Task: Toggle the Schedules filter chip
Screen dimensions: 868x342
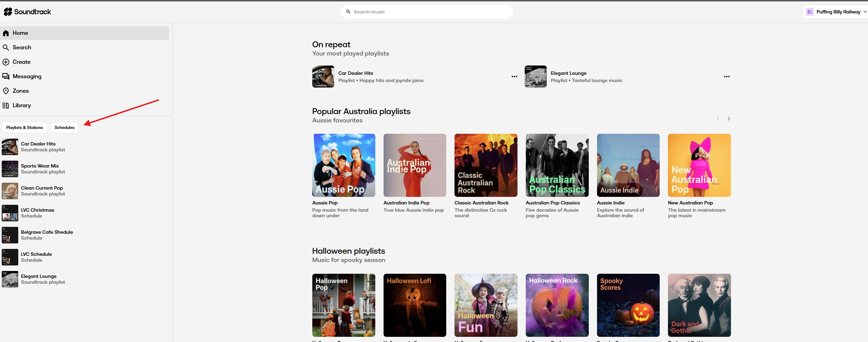Action: click(64, 128)
